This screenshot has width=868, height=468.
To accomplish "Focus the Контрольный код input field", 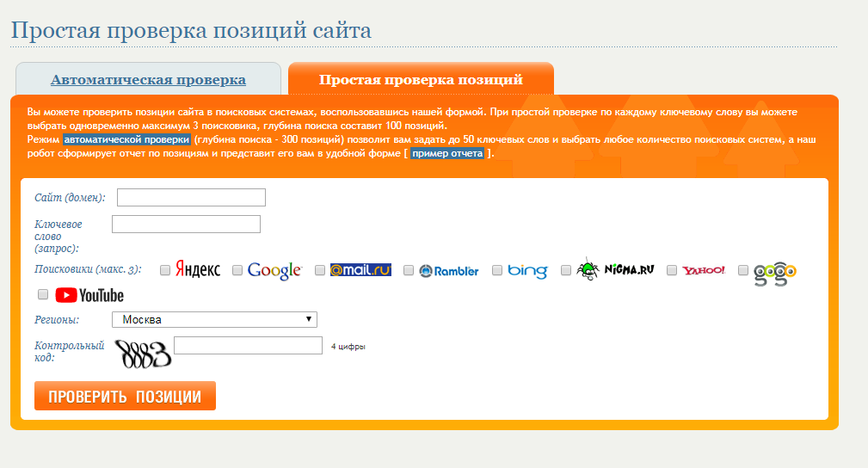I will pyautogui.click(x=248, y=346).
